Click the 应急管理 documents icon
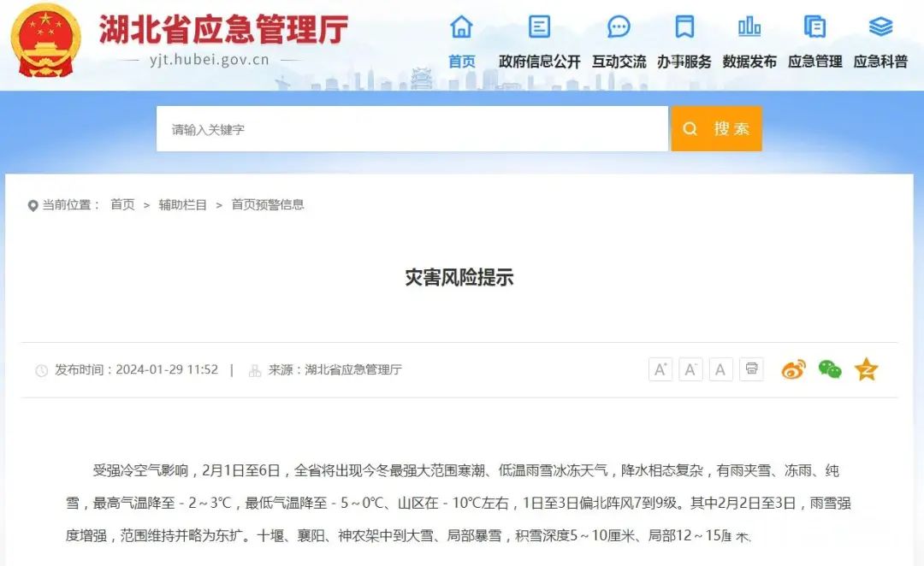The width and height of the screenshot is (924, 566). coord(814,27)
